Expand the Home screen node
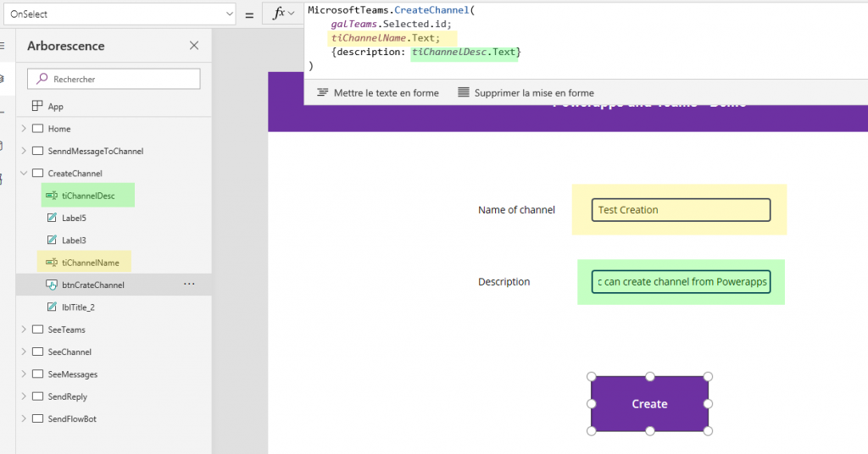Image resolution: width=868 pixels, height=454 pixels. click(24, 128)
